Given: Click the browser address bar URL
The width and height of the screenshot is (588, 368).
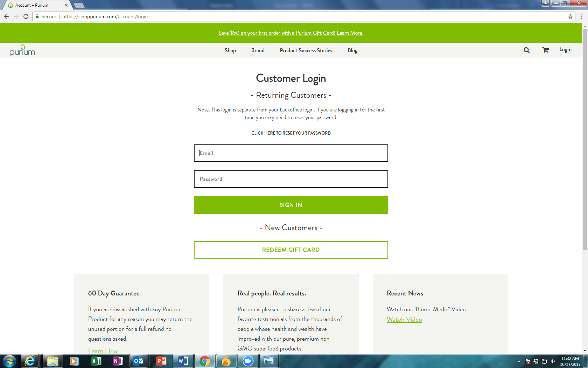Looking at the screenshot, I should point(105,16).
